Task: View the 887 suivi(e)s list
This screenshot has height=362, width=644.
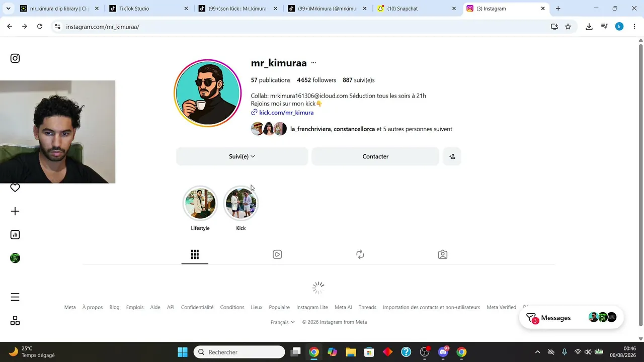Action: (x=359, y=80)
